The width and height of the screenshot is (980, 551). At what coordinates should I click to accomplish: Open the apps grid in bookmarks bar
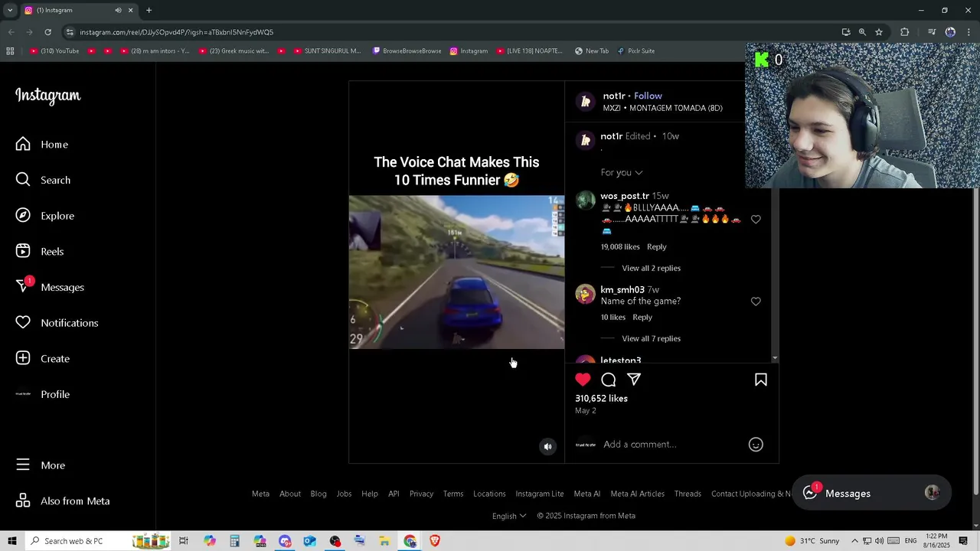tap(10, 51)
